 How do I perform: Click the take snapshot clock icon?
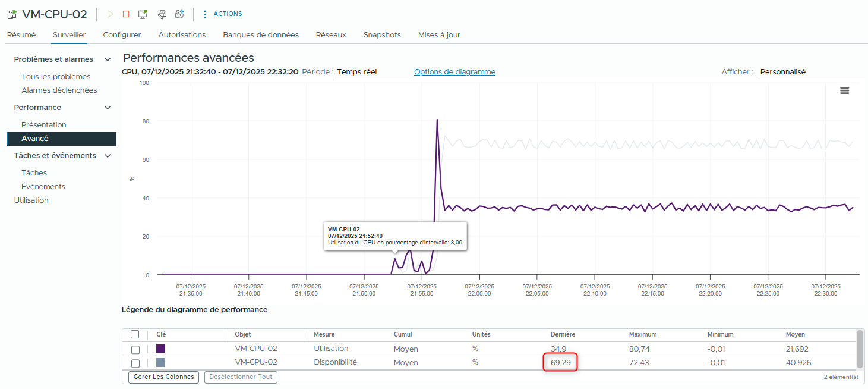(x=179, y=14)
